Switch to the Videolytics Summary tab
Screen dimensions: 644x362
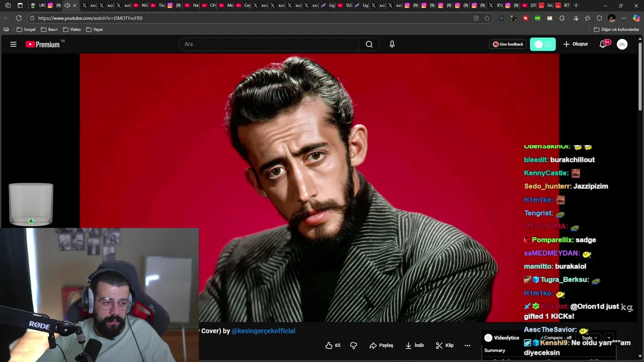495,350
